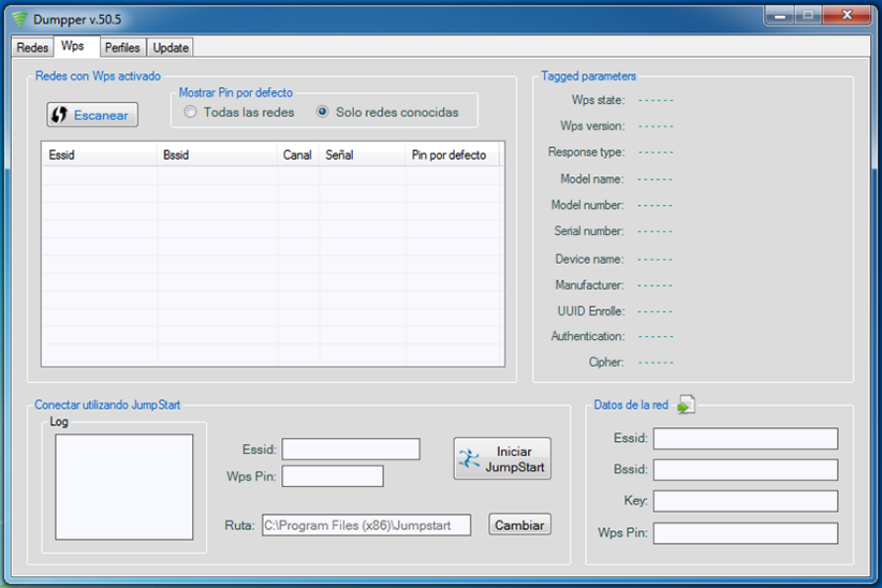
Task: Click the Señal column header
Action: [x=363, y=155]
